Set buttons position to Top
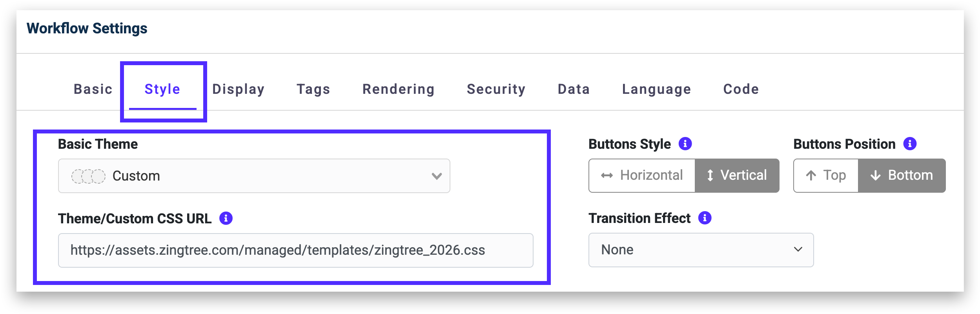The image size is (980, 314). click(x=826, y=175)
